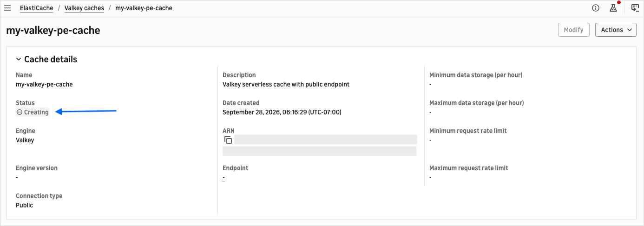644x226 pixels.
Task: Open the Actions dropdown
Action: point(616,30)
